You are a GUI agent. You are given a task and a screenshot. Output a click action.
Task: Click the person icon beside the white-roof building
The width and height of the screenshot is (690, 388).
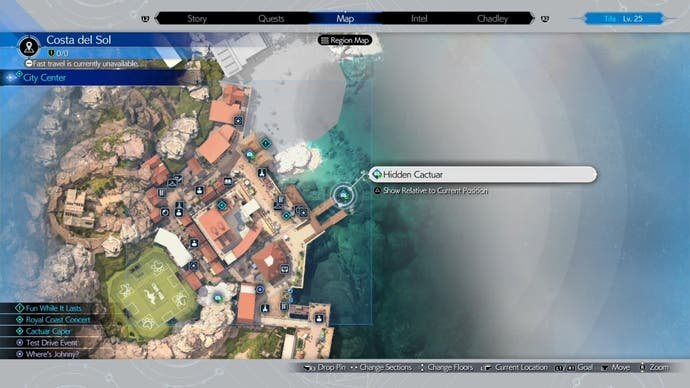coord(194,243)
